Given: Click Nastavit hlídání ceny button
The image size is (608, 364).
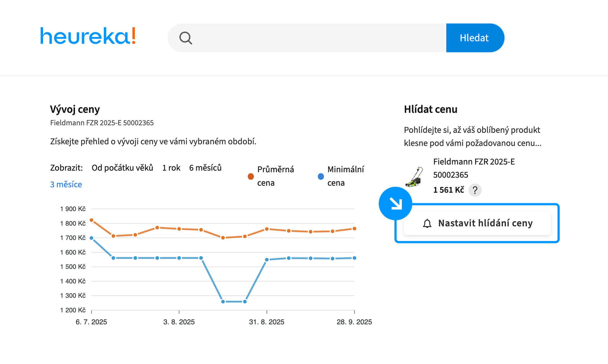Looking at the screenshot, I should point(477,223).
